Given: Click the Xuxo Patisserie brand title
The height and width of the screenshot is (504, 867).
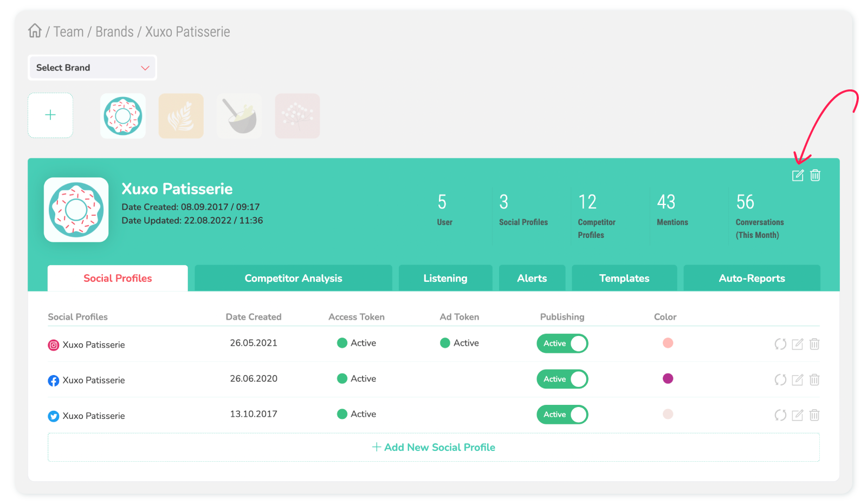Looking at the screenshot, I should (x=177, y=189).
